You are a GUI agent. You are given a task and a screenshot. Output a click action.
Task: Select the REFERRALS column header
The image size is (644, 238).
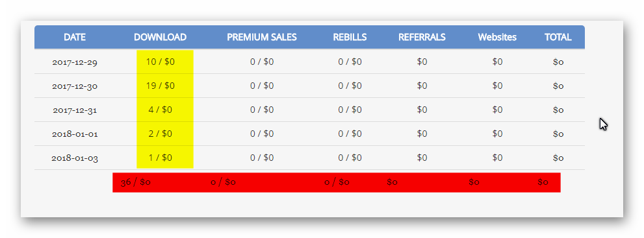(x=422, y=37)
